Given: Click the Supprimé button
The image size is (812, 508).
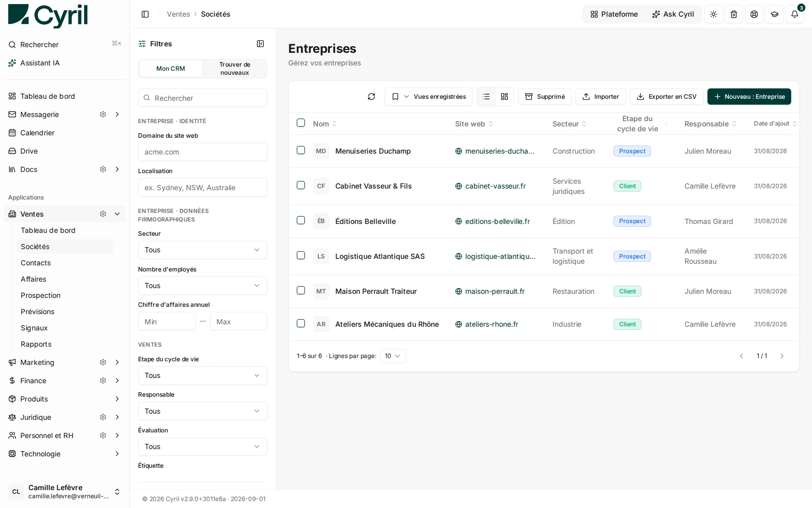Looking at the screenshot, I should (545, 97).
